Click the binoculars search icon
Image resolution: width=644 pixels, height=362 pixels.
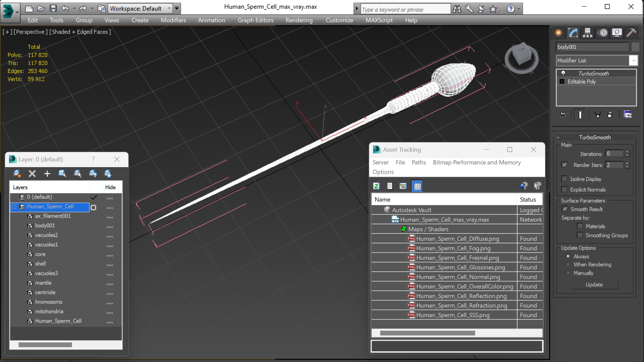(x=457, y=9)
